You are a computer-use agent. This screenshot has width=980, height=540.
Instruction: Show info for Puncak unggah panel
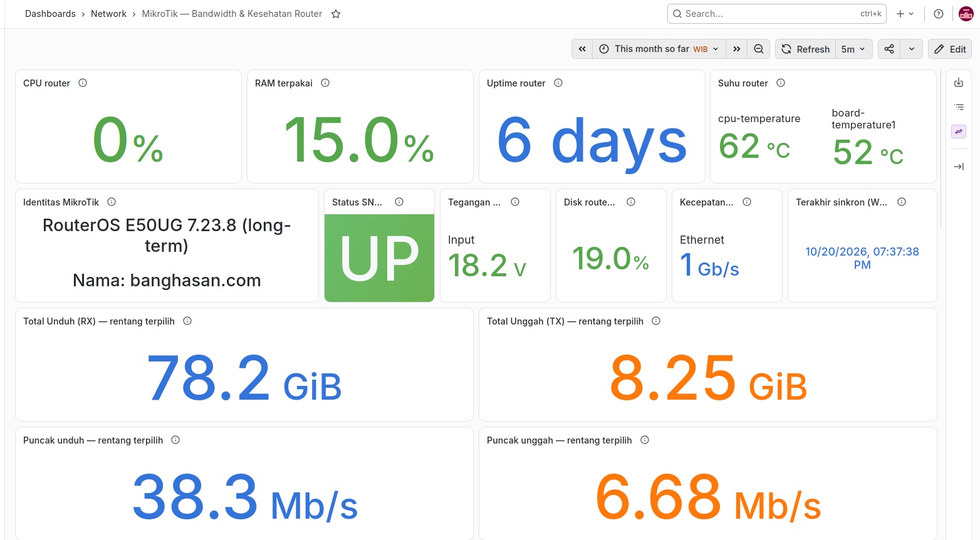[645, 440]
